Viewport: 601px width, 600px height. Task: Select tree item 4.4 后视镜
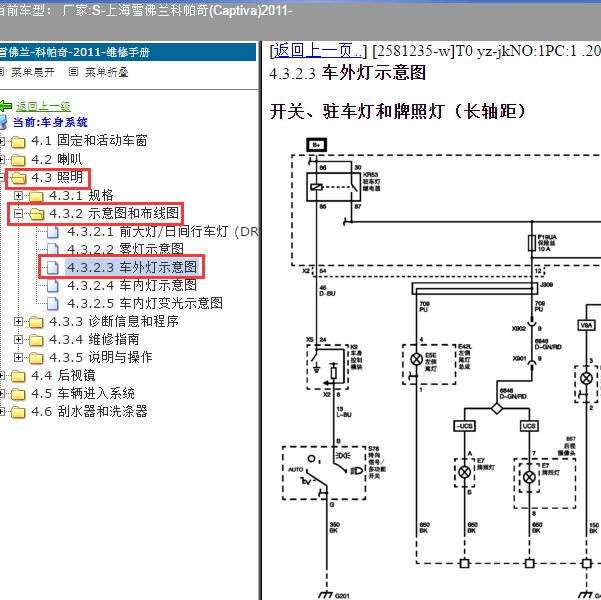(x=63, y=375)
